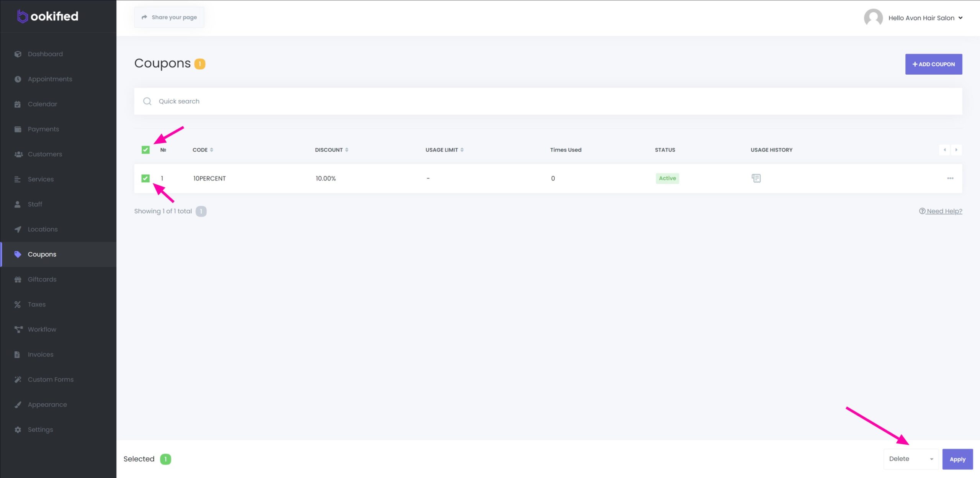The image size is (980, 478).
Task: Go to Giftcards sidebar item
Action: [x=42, y=279]
